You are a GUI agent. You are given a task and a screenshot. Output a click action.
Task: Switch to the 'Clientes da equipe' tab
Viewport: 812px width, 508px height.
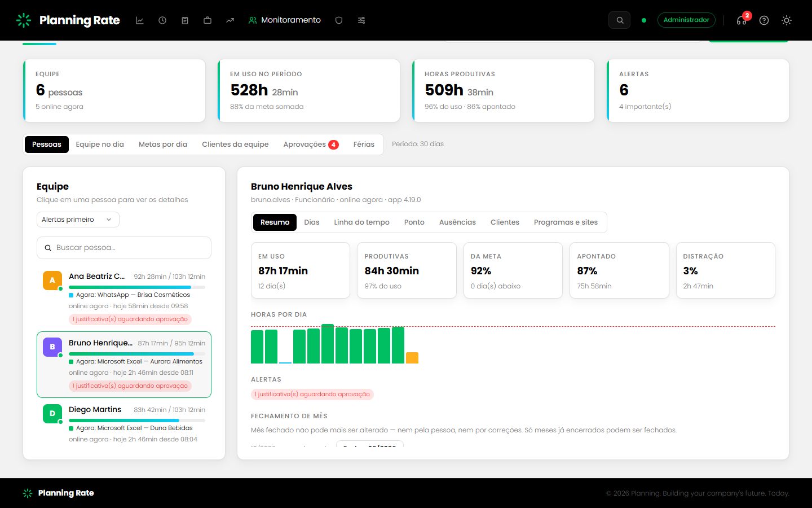235,144
